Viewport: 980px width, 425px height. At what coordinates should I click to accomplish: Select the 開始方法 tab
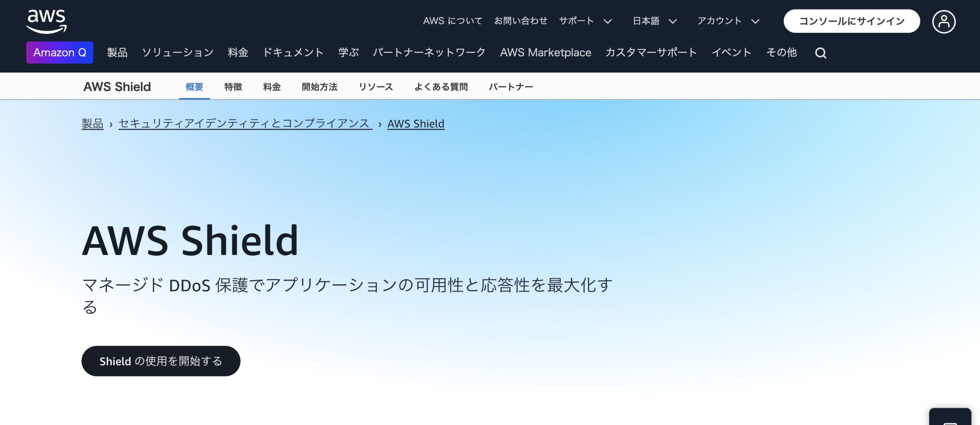(320, 87)
